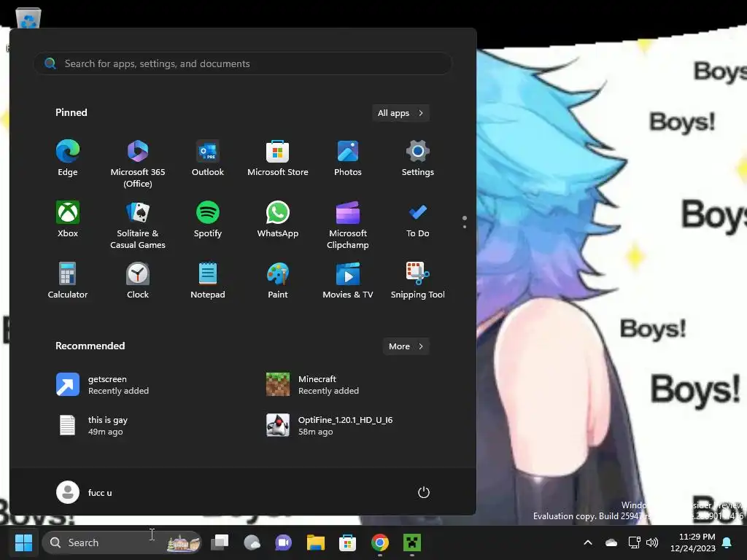
Task: Open the cloud app icon beside Task View
Action: tap(252, 542)
